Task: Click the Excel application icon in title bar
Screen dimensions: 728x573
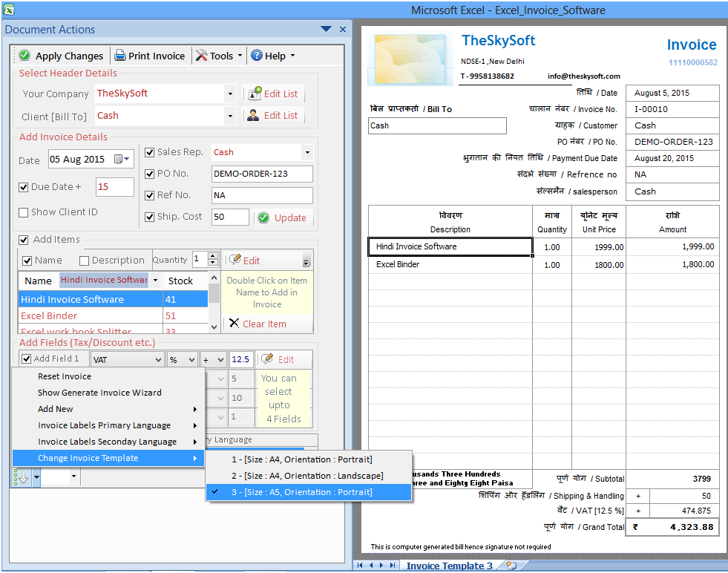Action: click(x=8, y=9)
